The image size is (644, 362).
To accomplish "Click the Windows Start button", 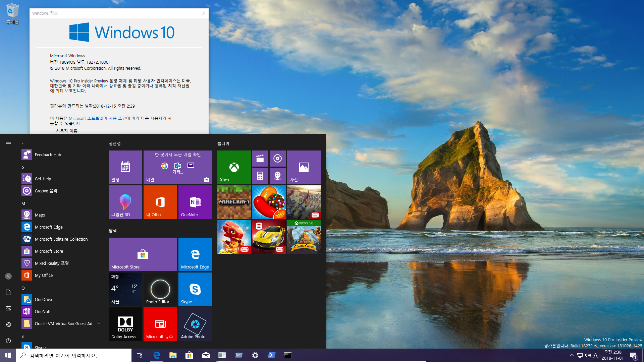I will pyautogui.click(x=8, y=355).
